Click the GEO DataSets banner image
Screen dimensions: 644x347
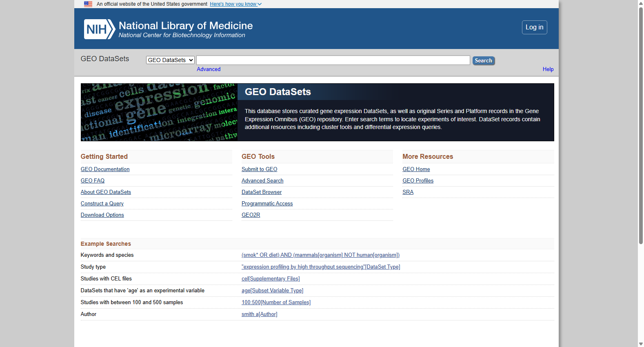coord(159,112)
